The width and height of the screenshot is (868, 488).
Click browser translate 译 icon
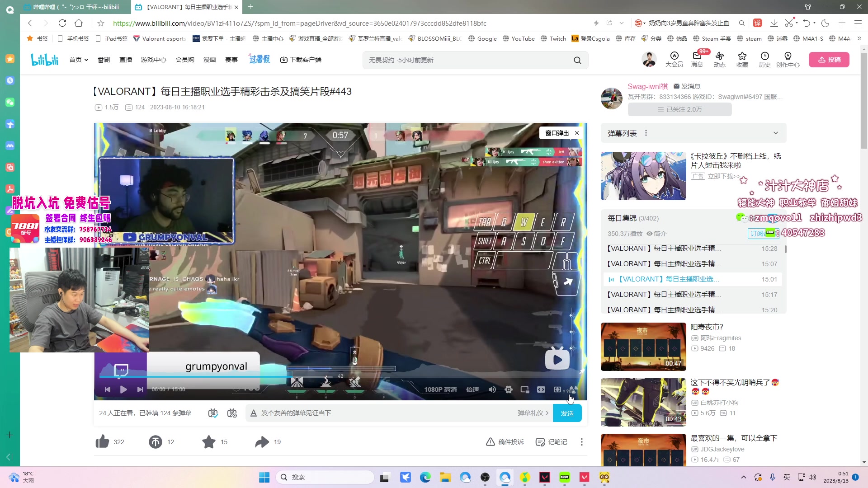point(757,23)
